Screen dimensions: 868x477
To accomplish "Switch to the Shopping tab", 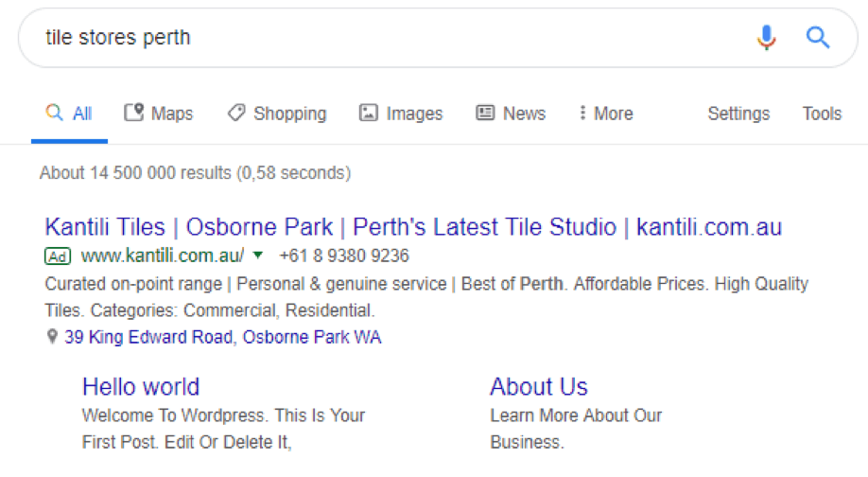I will coord(277,114).
